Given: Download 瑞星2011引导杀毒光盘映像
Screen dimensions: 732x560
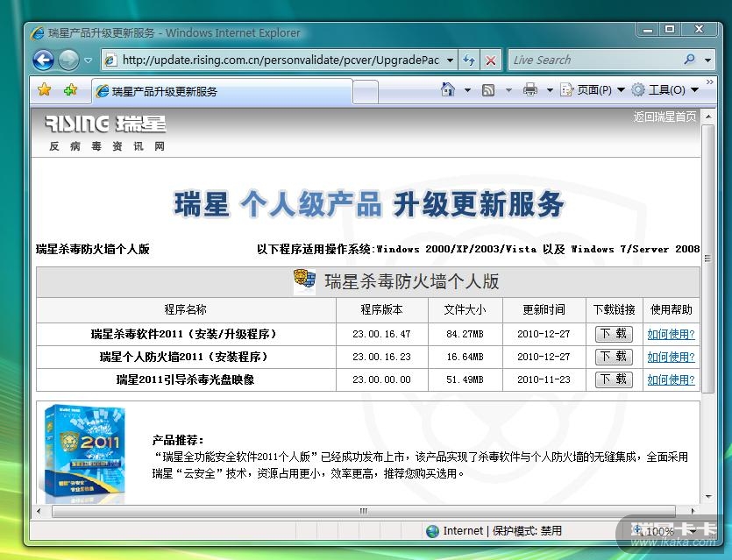Looking at the screenshot, I should [614, 379].
